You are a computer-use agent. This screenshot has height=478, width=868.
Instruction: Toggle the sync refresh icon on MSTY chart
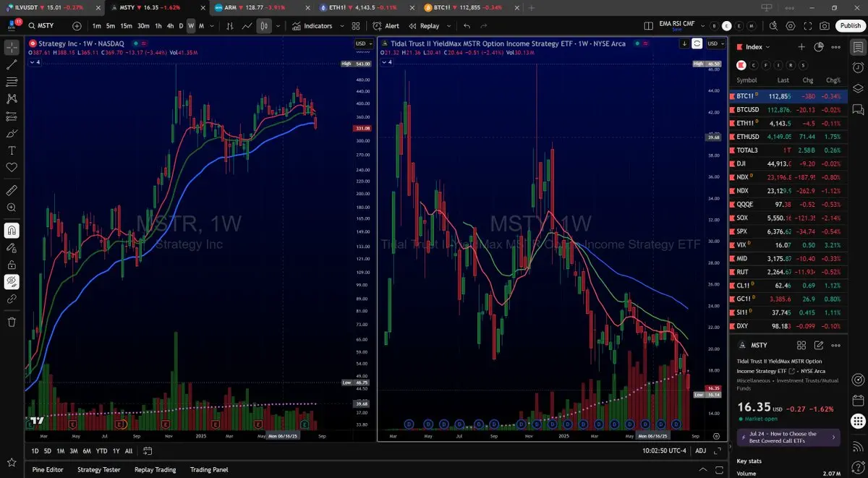(x=697, y=43)
